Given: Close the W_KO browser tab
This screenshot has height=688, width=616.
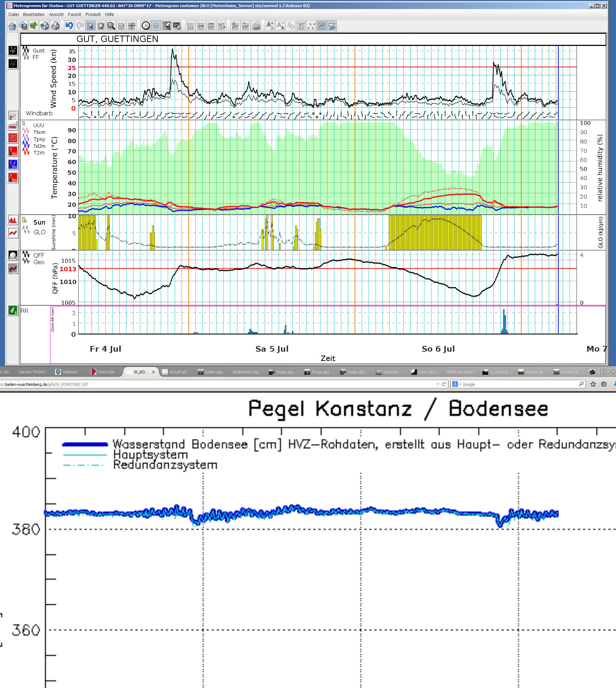Looking at the screenshot, I should tap(153, 372).
